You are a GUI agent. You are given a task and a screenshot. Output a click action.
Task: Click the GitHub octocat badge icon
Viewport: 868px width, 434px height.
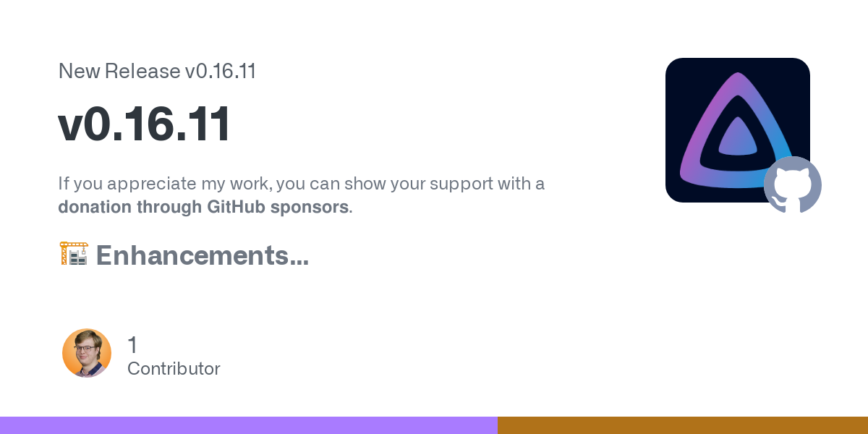793,185
